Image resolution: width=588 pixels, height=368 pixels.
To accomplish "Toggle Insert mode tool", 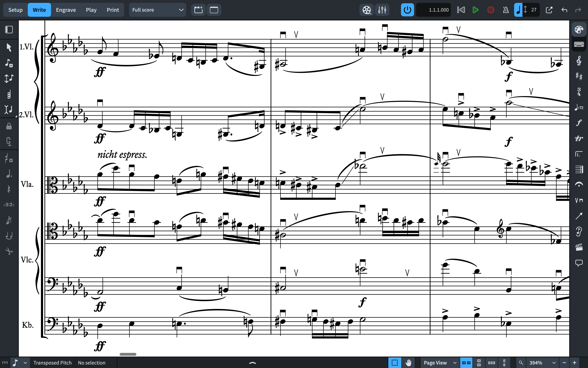I will click(9, 110).
